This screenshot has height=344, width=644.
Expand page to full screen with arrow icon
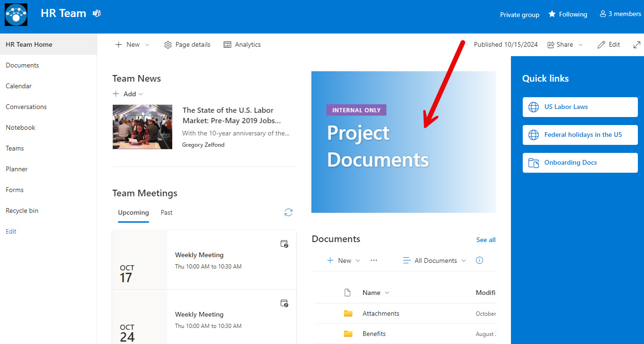click(x=637, y=45)
